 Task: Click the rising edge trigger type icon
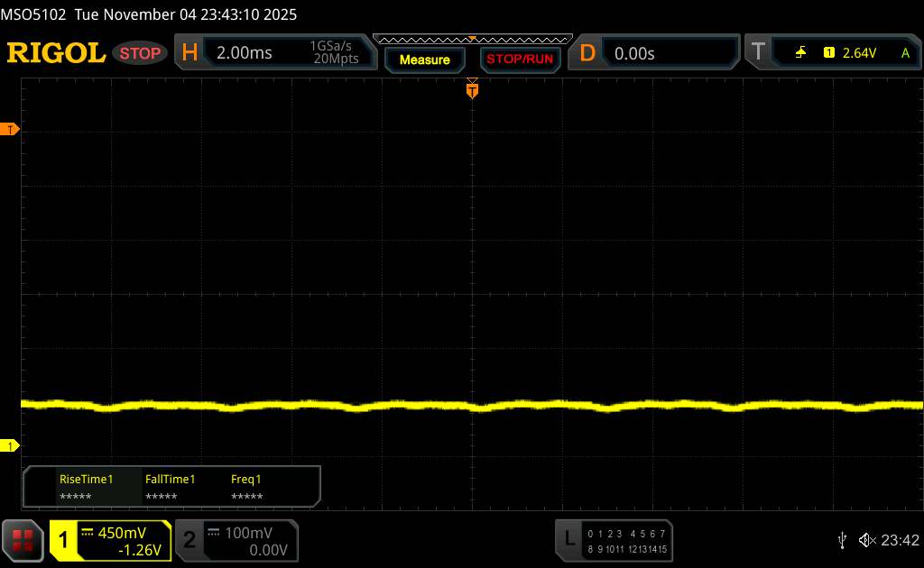(800, 53)
